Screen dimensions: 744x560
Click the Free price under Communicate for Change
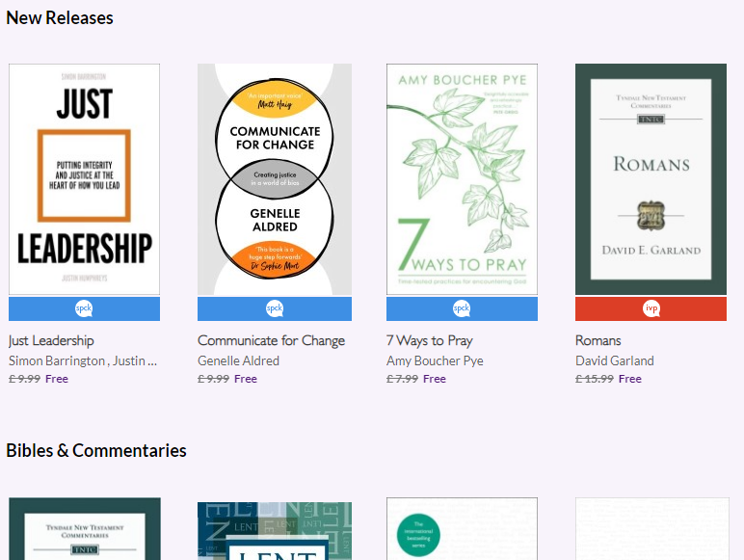click(246, 379)
